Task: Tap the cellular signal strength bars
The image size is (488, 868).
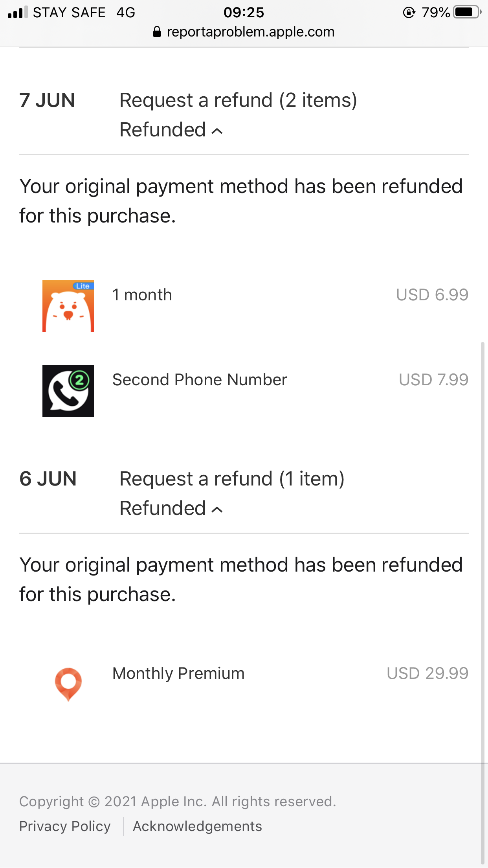Action: point(18,12)
